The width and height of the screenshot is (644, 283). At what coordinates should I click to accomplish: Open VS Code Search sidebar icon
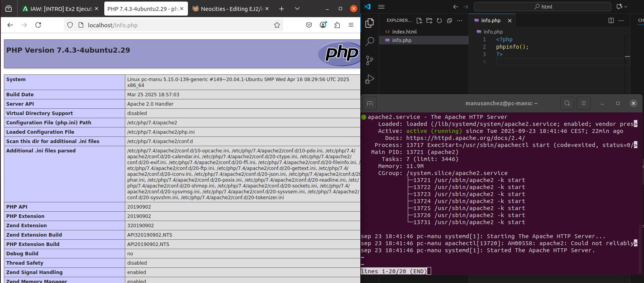tap(370, 41)
